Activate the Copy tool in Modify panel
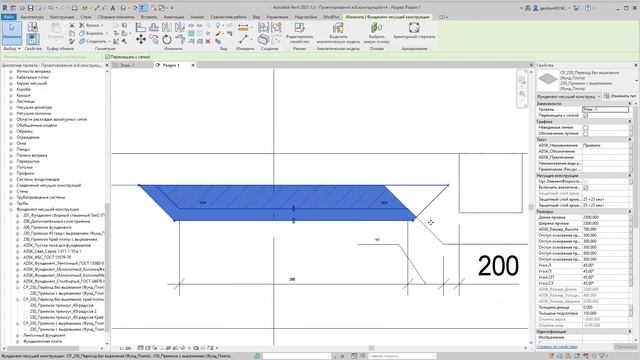The image size is (640, 360). [154, 39]
